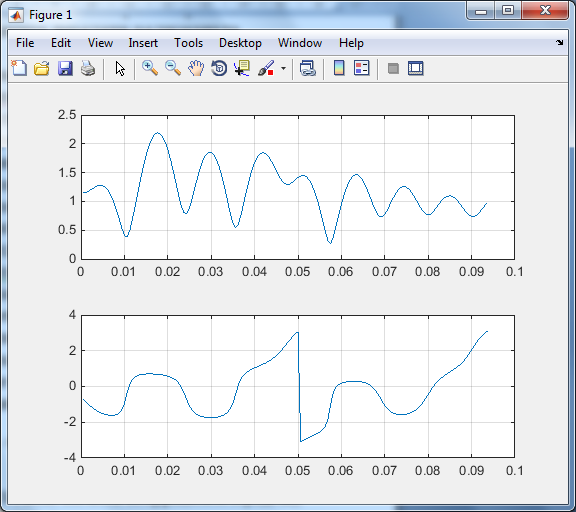Open the Tools menu
Screen dimensions: 576x512
(x=188, y=43)
